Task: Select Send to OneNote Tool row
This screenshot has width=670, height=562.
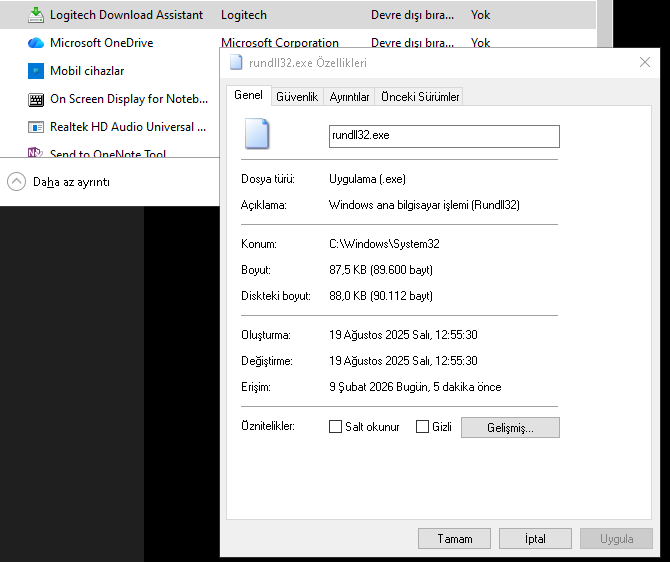Action: (x=108, y=153)
